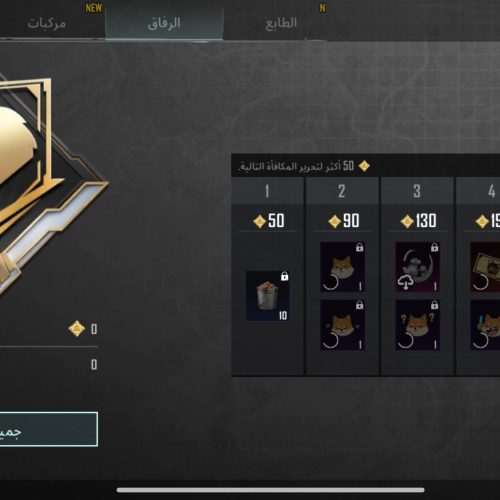Select level 1 reward column header
Image resolution: width=500 pixels, height=500 pixels.
point(267,191)
